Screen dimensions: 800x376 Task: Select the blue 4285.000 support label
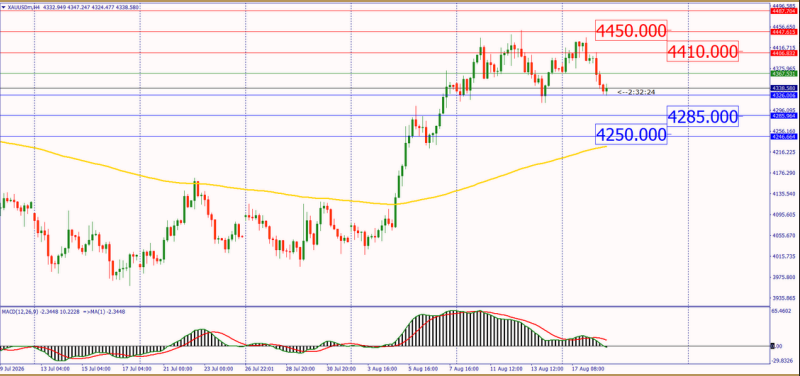[x=703, y=117]
